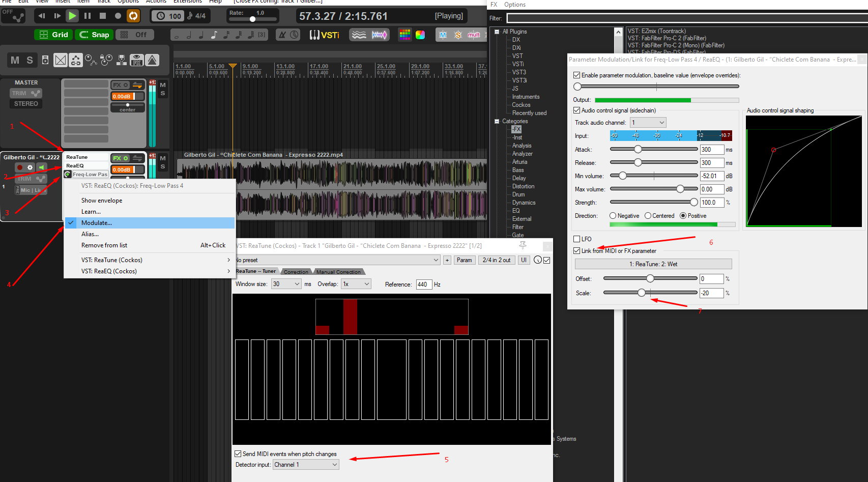Open the rainbow color picker icon
Screen dimensions: 868x482
pyautogui.click(x=420, y=35)
